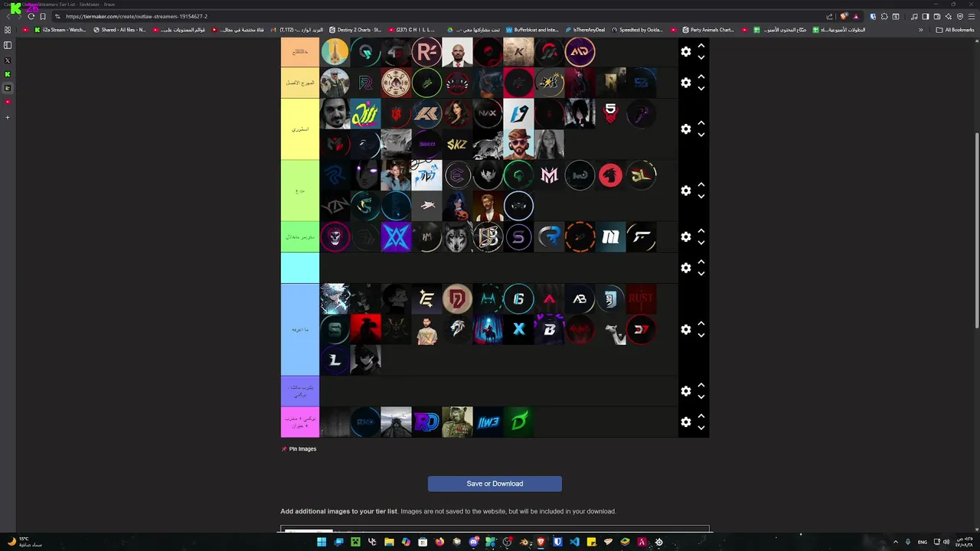Select the pink bottom tier label
The image size is (980, 551).
pos(300,422)
